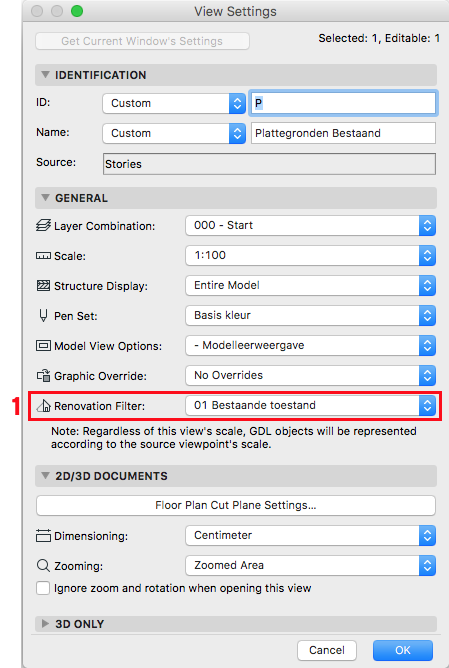
Task: Click the Dimensioning icon
Action: pos(43,536)
